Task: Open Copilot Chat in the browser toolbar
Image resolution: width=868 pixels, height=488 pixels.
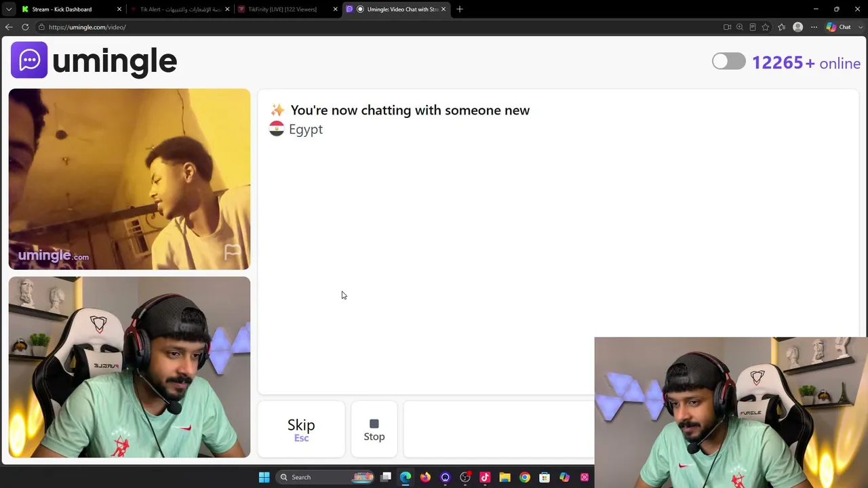Action: 840,27
